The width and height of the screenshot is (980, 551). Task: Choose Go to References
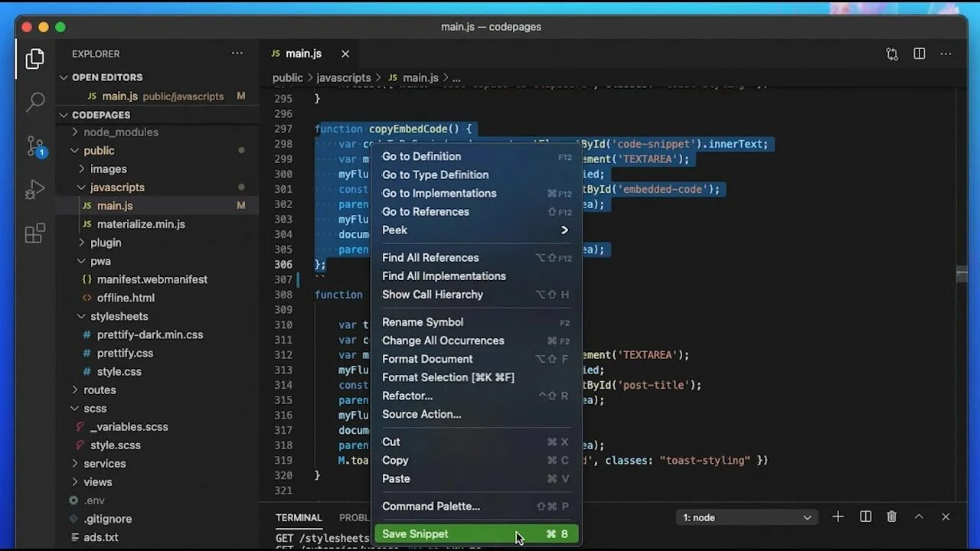pos(476,211)
